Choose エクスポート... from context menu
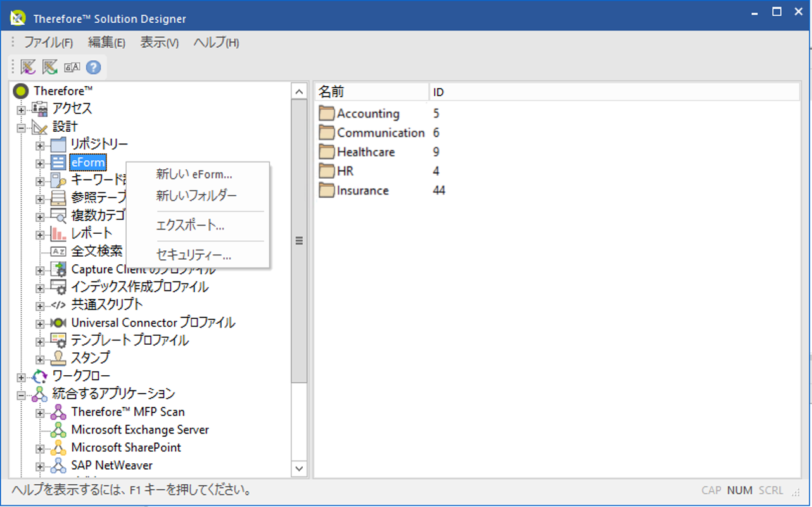 198,226
